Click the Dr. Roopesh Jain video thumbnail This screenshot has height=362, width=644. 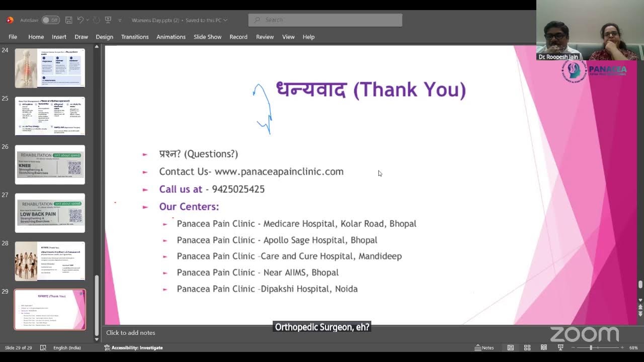590,30
